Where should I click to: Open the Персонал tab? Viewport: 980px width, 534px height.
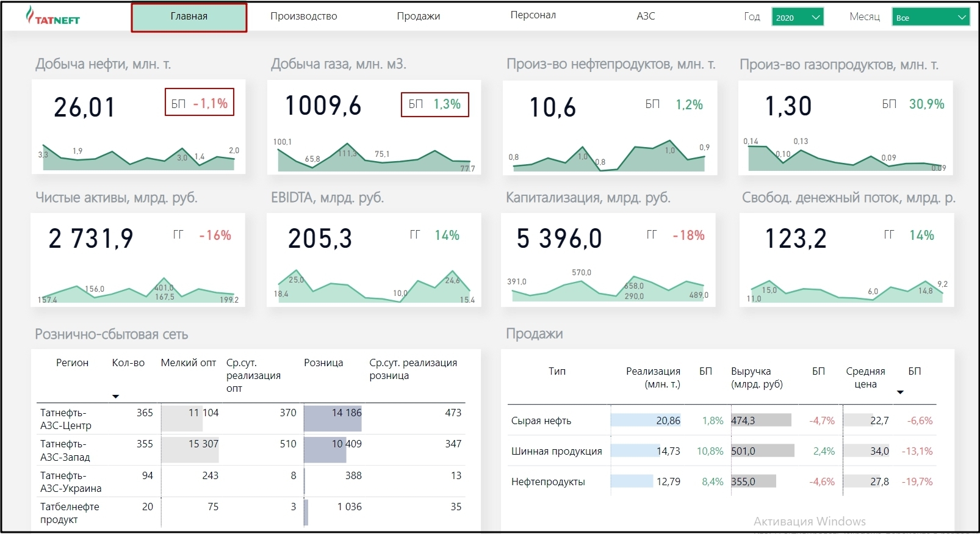click(x=533, y=15)
